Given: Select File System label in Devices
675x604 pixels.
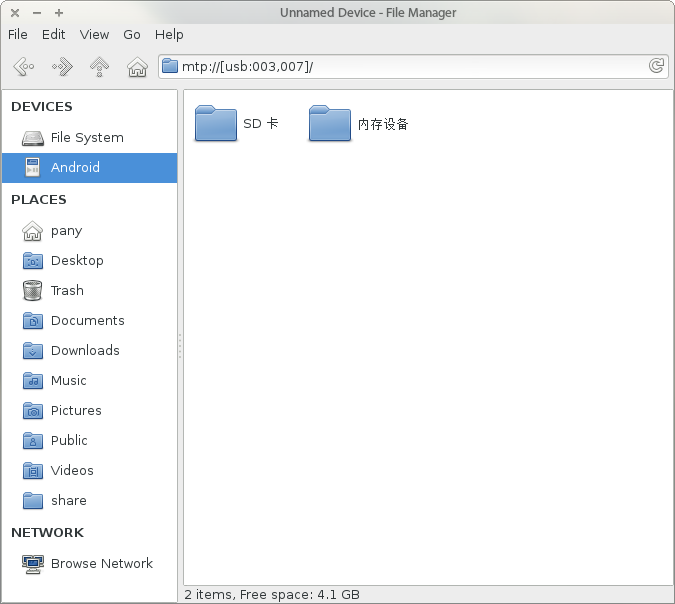Looking at the screenshot, I should (x=87, y=138).
